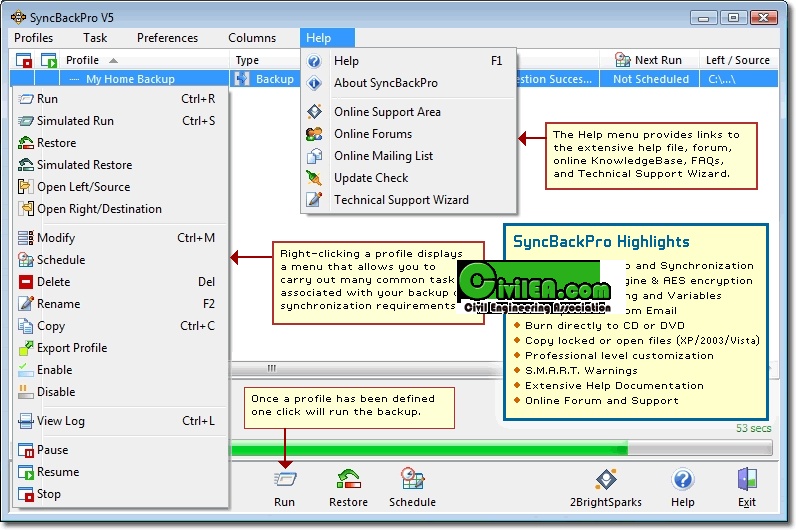Open the Columns menu

click(x=252, y=38)
